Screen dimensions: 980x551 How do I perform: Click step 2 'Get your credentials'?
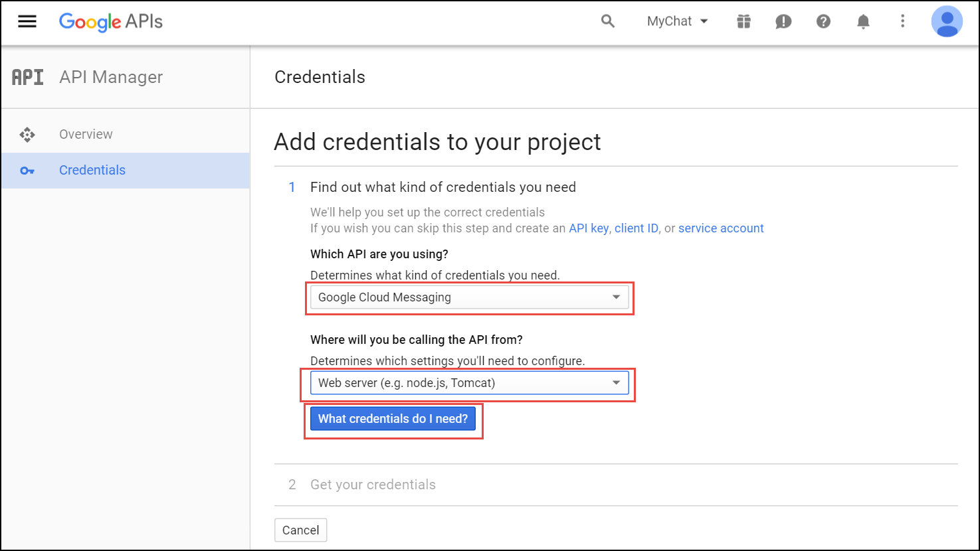click(x=373, y=485)
